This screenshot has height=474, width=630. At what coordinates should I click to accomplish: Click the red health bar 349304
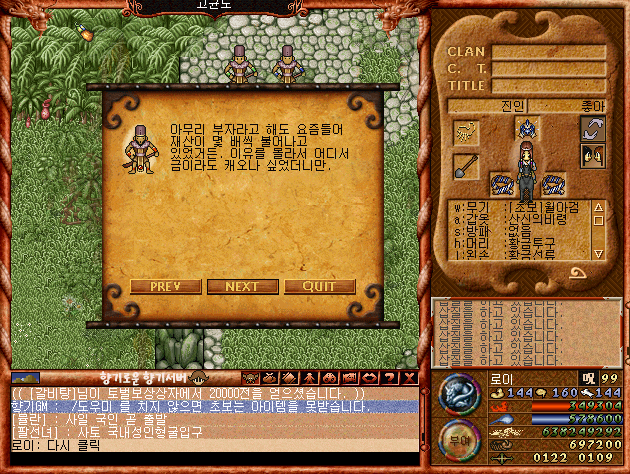[577, 407]
